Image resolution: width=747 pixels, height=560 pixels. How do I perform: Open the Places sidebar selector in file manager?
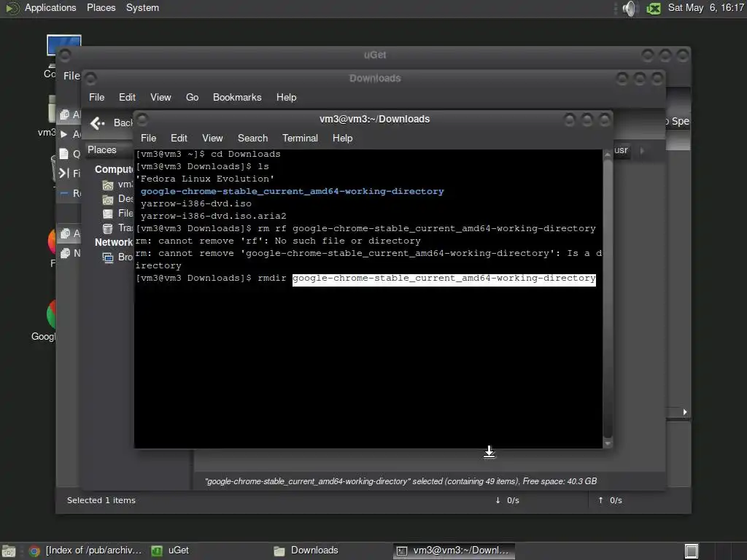click(109, 149)
